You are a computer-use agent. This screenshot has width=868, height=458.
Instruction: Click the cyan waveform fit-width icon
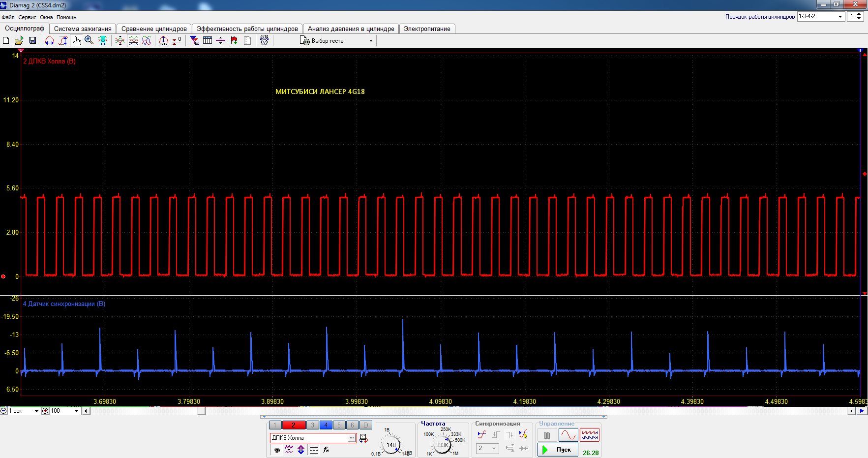pos(103,41)
